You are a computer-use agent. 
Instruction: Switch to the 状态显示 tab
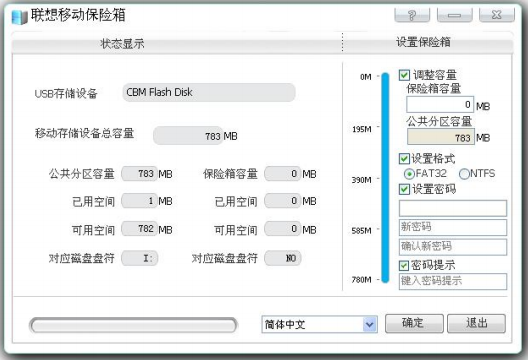pos(122,43)
